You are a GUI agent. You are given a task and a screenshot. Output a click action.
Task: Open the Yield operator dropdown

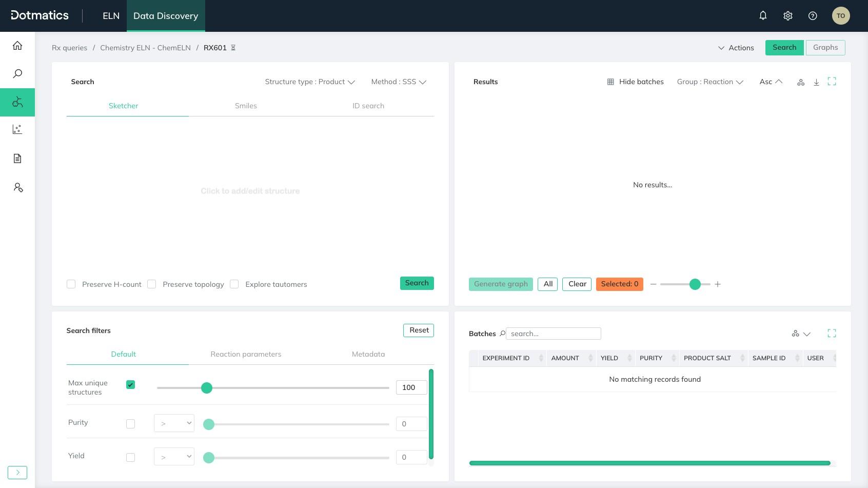click(x=174, y=457)
